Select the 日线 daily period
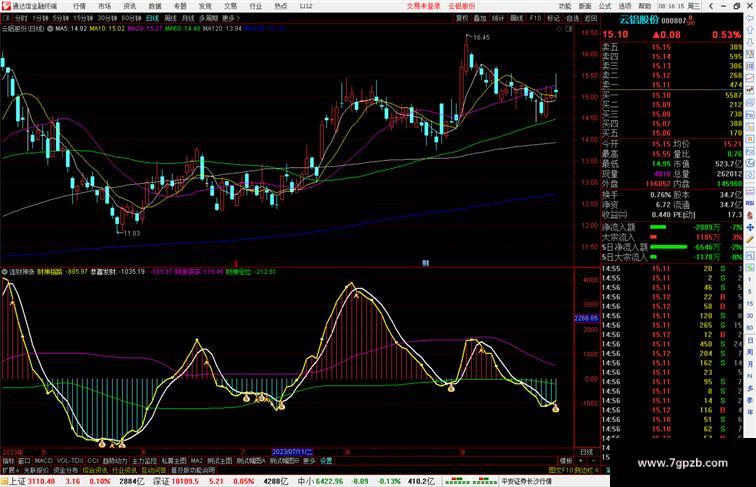Screen dimensions: 756x487 (152, 18)
